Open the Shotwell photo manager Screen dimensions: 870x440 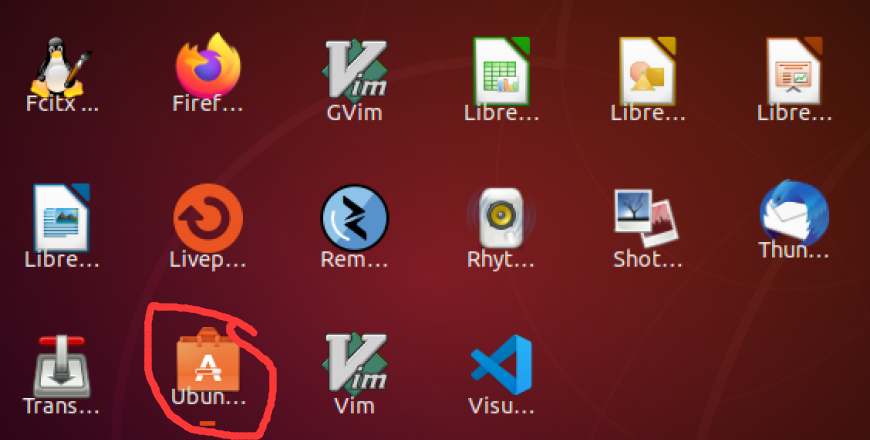pyautogui.click(x=646, y=218)
